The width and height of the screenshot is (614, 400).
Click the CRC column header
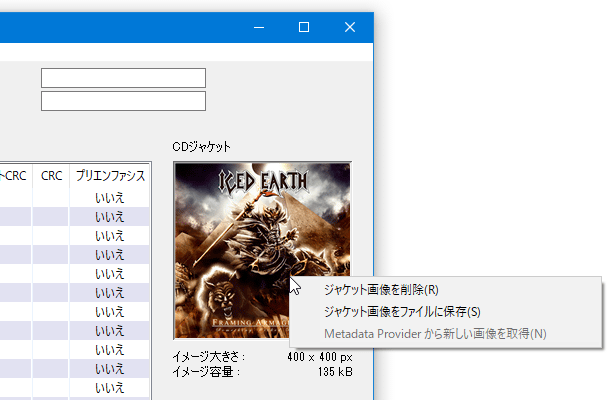point(51,176)
